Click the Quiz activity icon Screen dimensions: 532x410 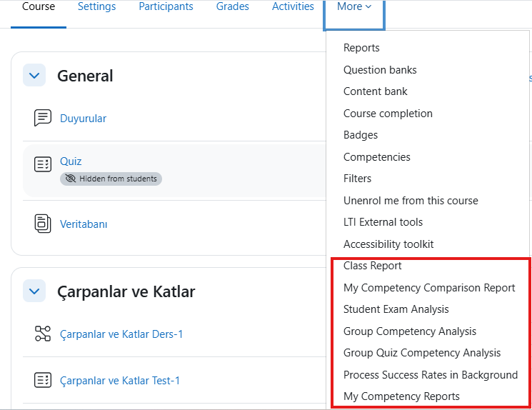point(43,164)
